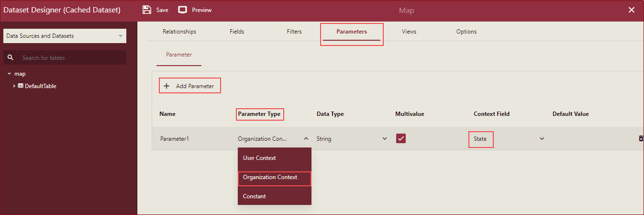Choose User Context from the list
644x215 pixels.
[x=275, y=158]
